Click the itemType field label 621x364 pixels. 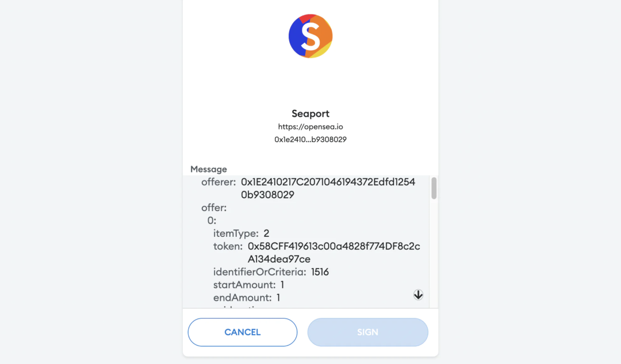(236, 233)
